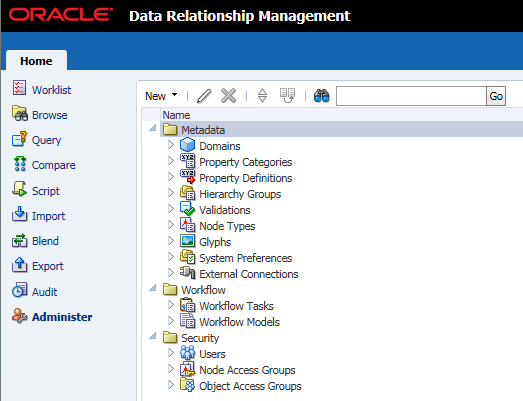
Task: Open the Script sidebar icon
Action: coord(19,189)
